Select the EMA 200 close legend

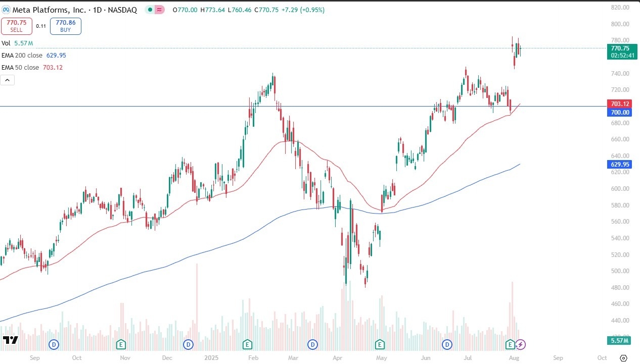(34, 56)
